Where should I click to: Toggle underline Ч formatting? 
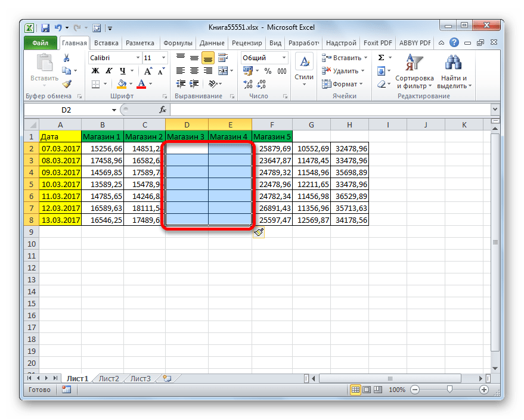click(x=123, y=71)
